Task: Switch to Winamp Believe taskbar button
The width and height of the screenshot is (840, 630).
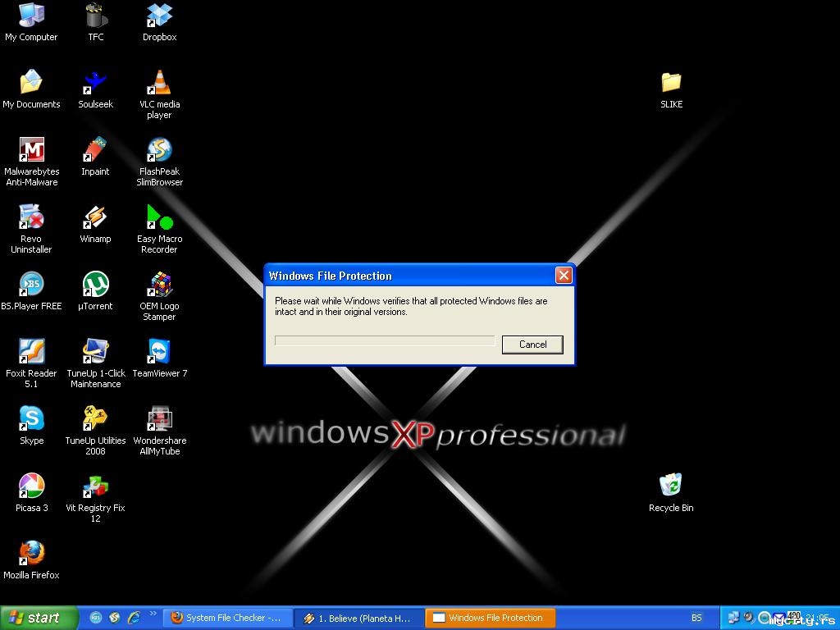Action: (359, 618)
